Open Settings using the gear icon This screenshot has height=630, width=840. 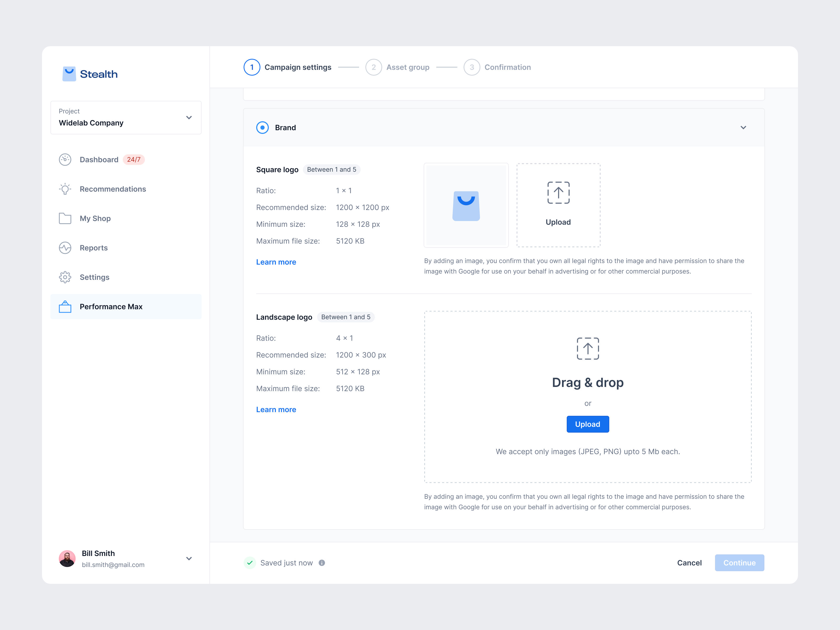tap(65, 277)
